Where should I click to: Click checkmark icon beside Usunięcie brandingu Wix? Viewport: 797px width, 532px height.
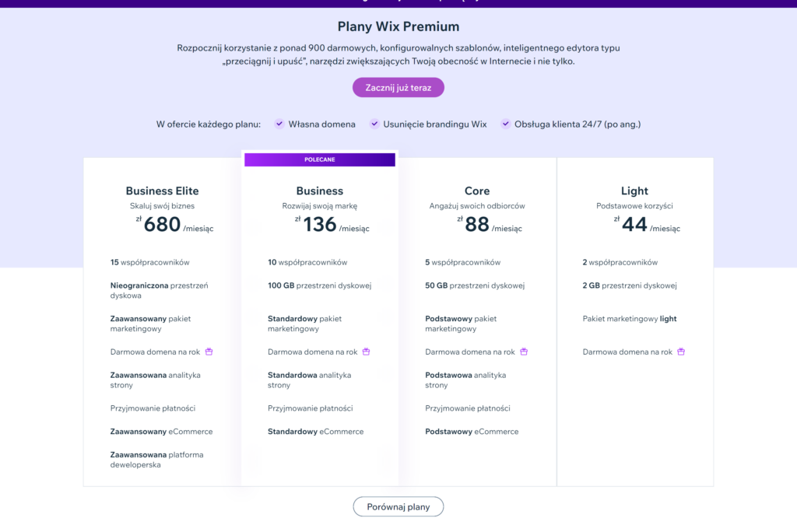[374, 124]
